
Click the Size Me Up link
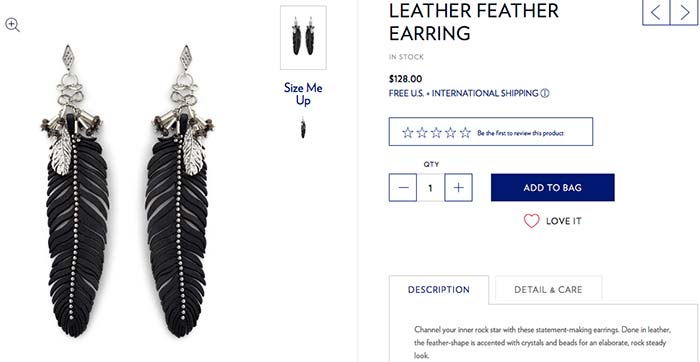[303, 94]
